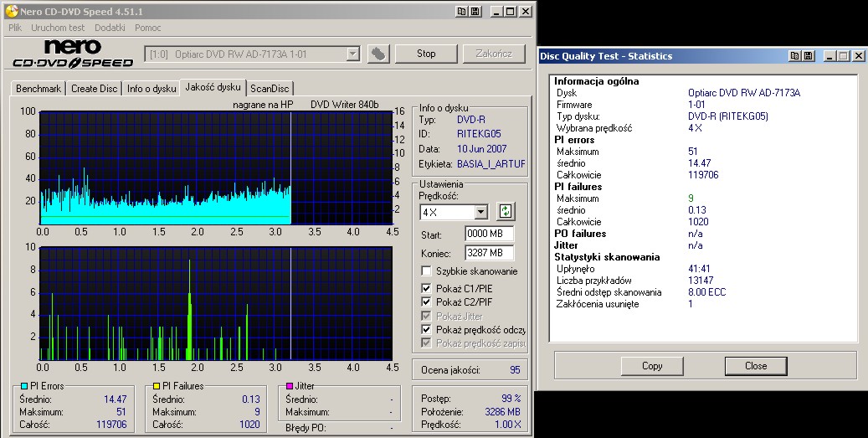Click the date 10 Jun 2007
868x438 pixels.
[x=481, y=148]
